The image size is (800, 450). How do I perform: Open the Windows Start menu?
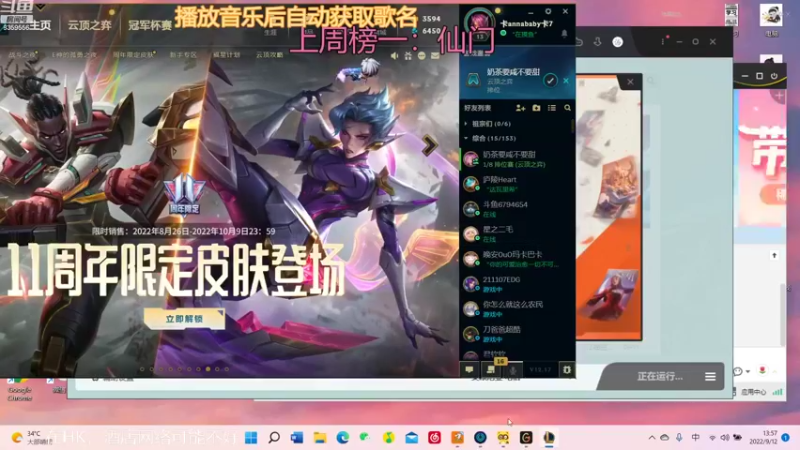pos(251,438)
